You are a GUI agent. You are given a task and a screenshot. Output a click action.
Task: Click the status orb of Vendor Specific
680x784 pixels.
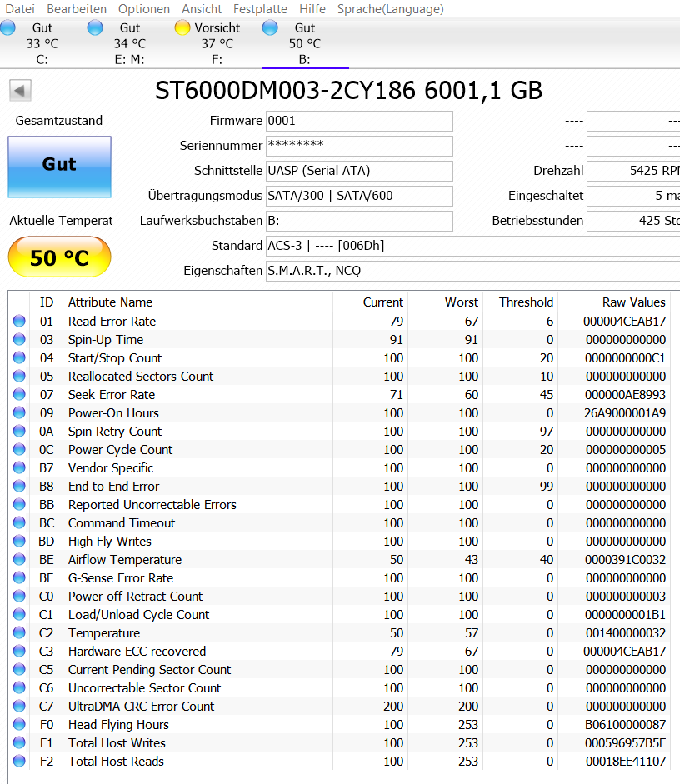pos(19,467)
